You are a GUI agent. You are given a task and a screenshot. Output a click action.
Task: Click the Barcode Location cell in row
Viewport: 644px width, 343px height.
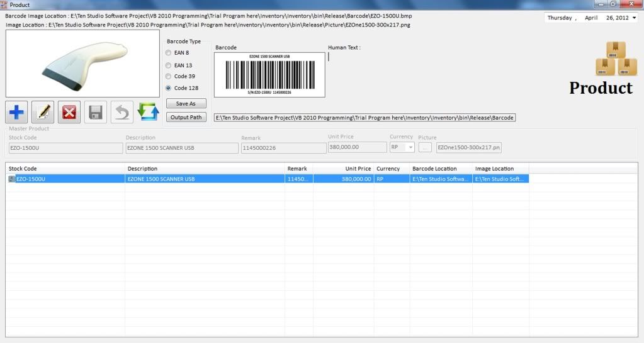click(441, 179)
